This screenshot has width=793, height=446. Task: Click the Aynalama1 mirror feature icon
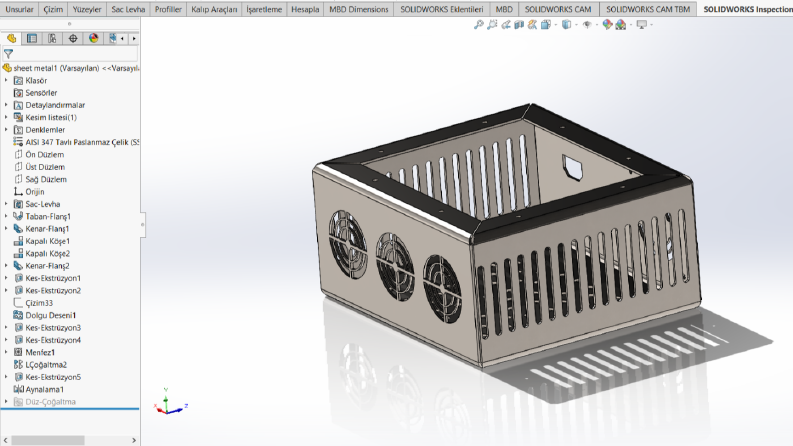[x=18, y=389]
